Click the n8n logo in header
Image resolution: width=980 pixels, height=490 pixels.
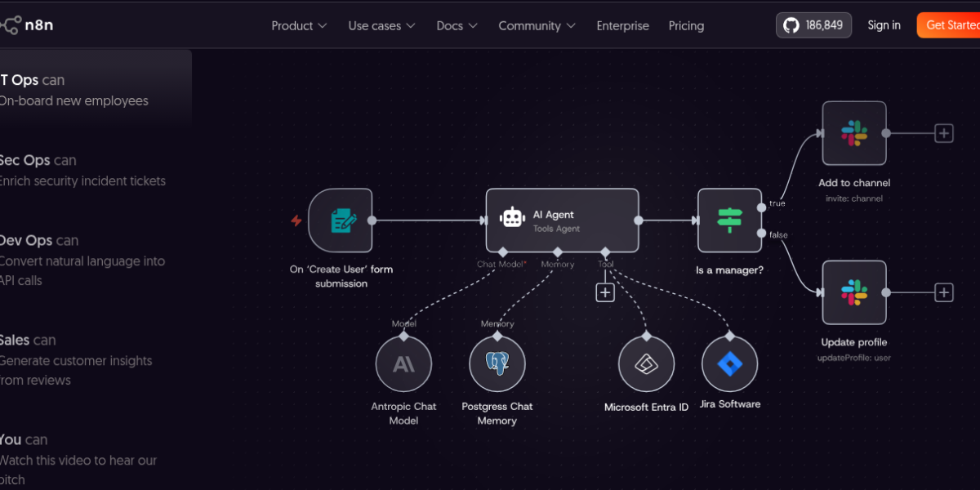pyautogui.click(x=26, y=25)
